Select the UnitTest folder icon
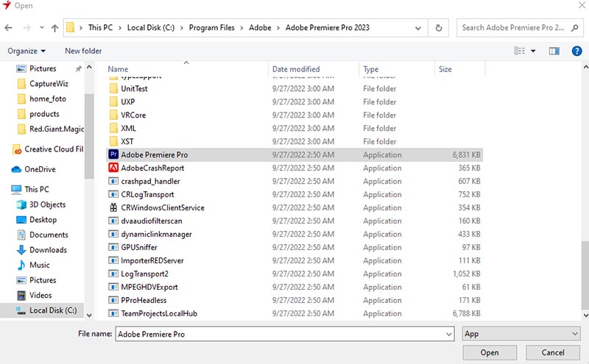589x364 pixels. point(113,88)
